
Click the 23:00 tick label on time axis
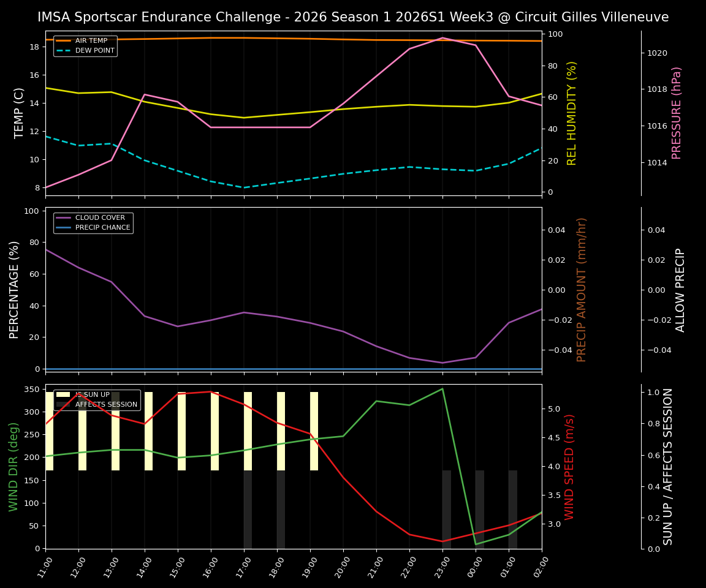442,567
